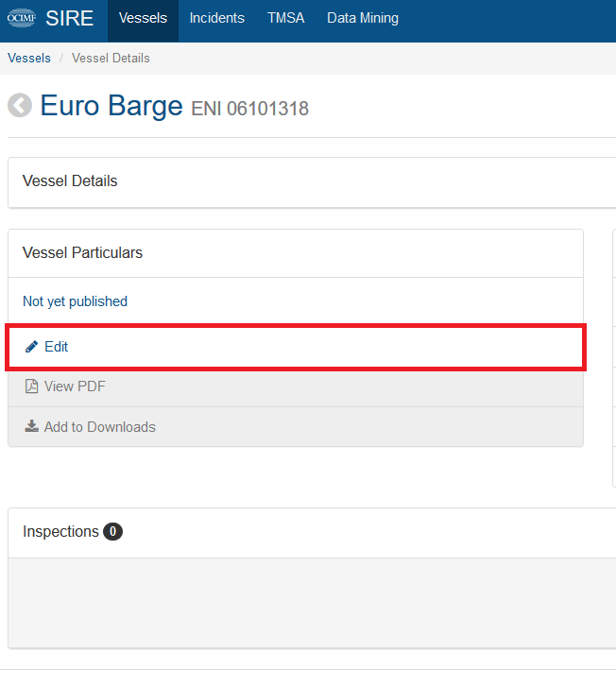616x687 pixels.
Task: Click the Inspections panel heading
Action: (60, 531)
